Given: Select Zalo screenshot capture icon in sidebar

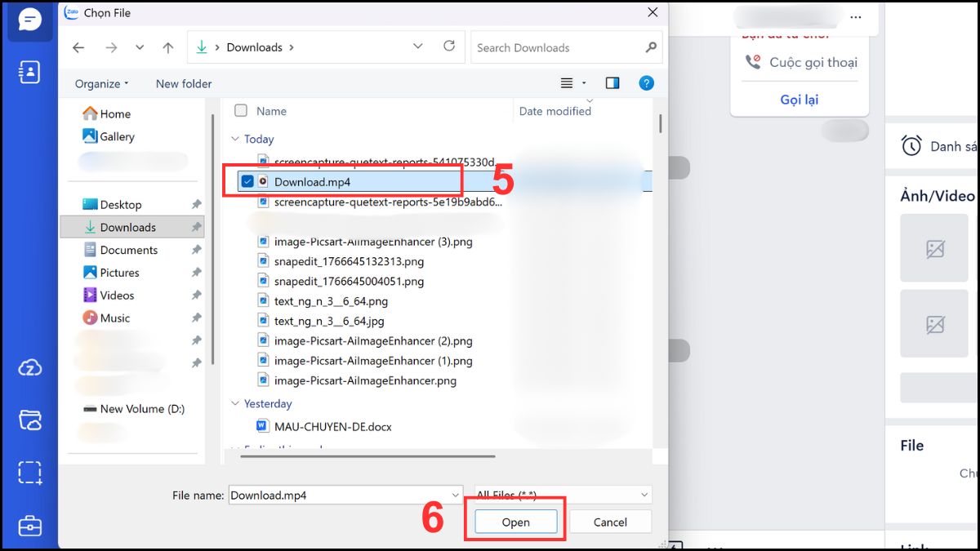Looking at the screenshot, I should click(x=30, y=473).
